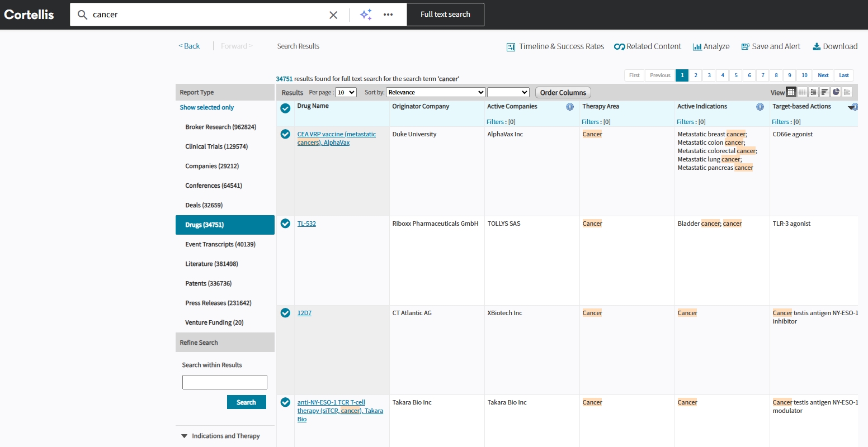This screenshot has height=447, width=868.
Task: Select Companies report type
Action: click(x=212, y=166)
